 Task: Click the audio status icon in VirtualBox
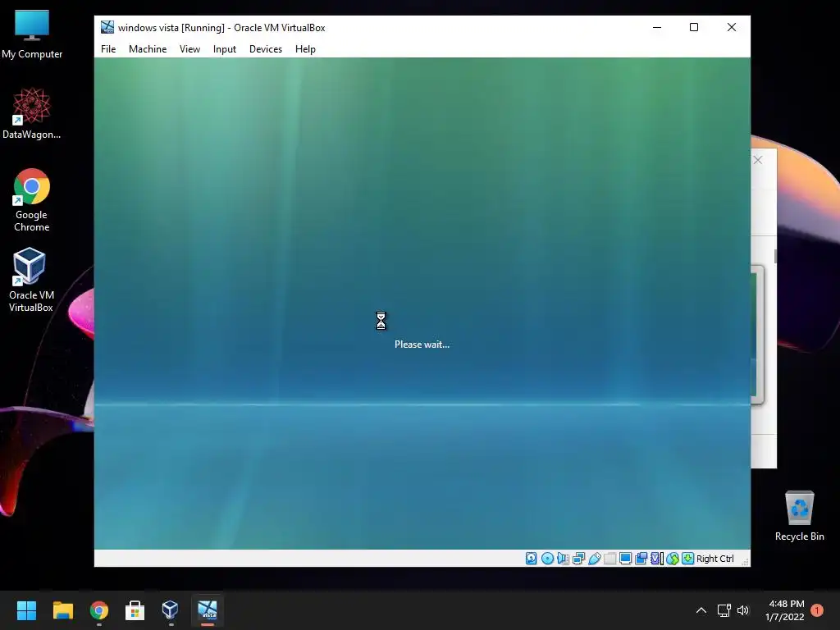(563, 559)
